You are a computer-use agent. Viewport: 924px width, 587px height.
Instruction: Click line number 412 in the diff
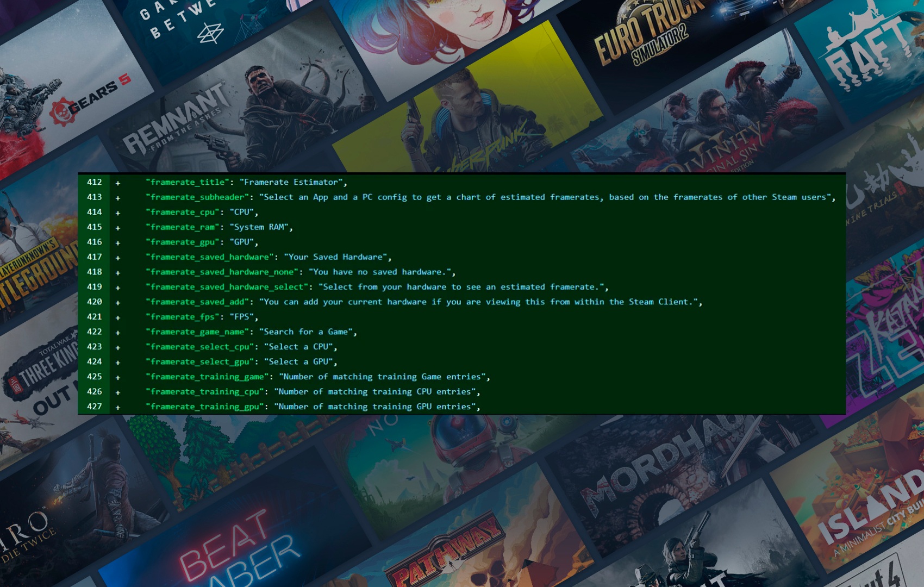coord(95,182)
